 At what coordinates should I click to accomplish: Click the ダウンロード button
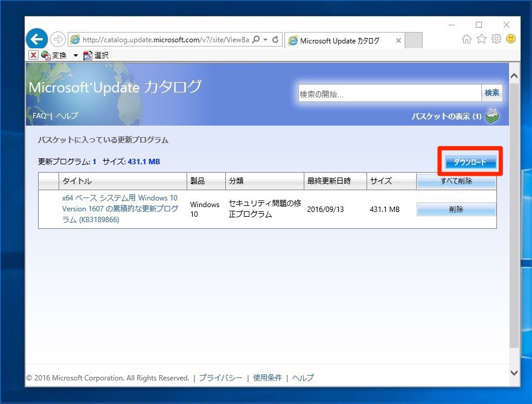pos(470,162)
